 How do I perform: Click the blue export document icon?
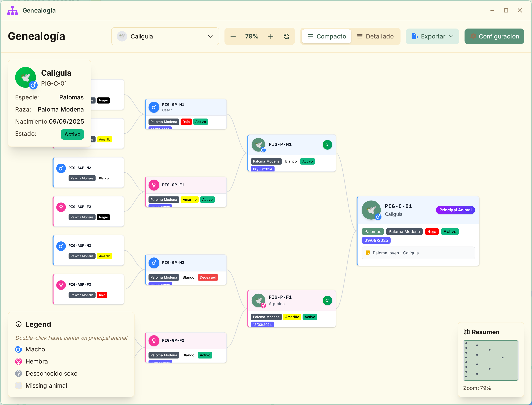pos(415,36)
